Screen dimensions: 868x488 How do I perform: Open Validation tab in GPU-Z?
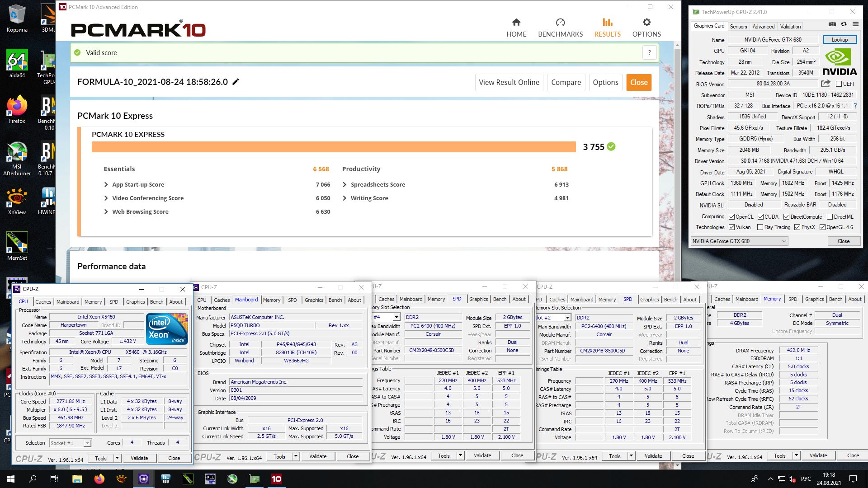tap(790, 27)
